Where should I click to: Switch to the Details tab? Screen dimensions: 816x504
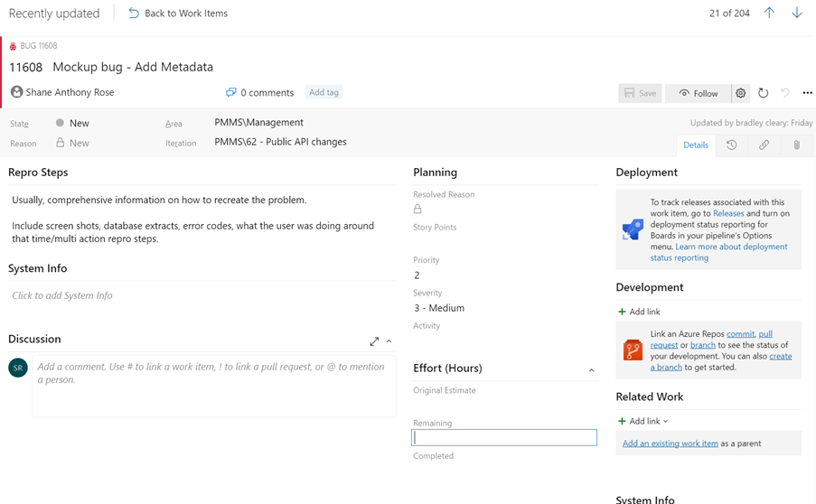point(695,145)
